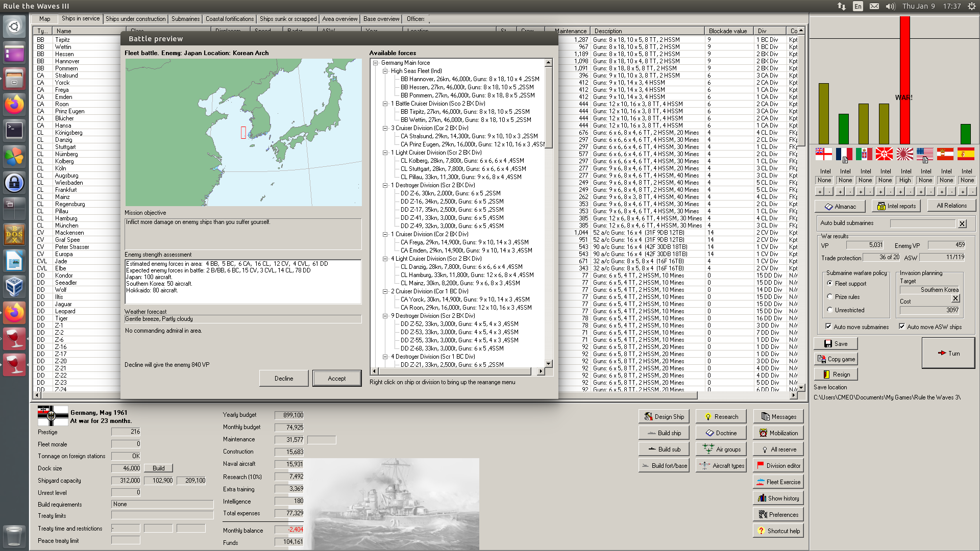980x551 pixels.
Task: Click the All reserve button
Action: pos(778,449)
